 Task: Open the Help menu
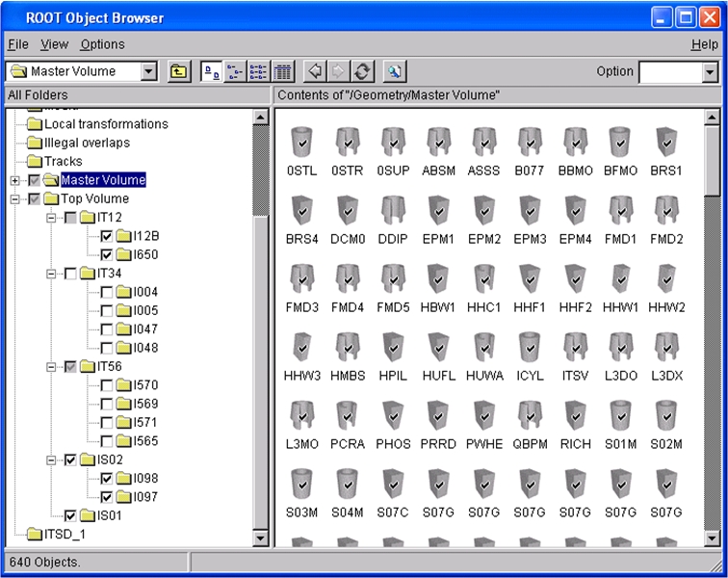[704, 44]
